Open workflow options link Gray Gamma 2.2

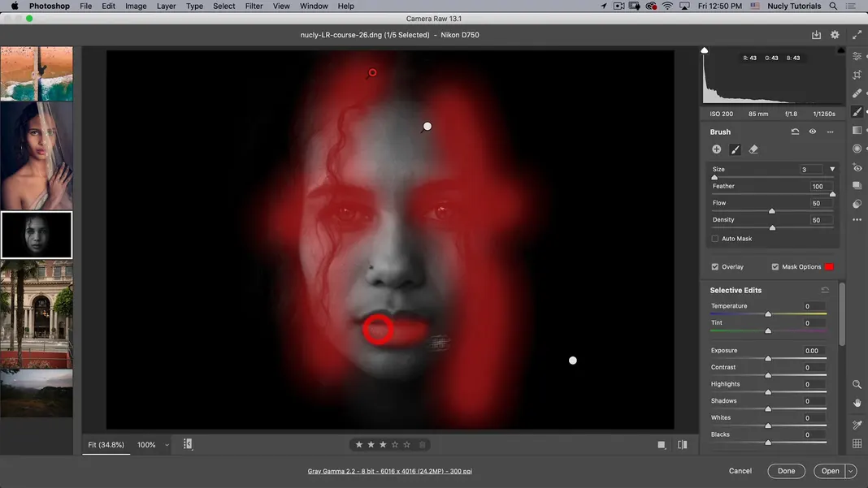(x=390, y=472)
